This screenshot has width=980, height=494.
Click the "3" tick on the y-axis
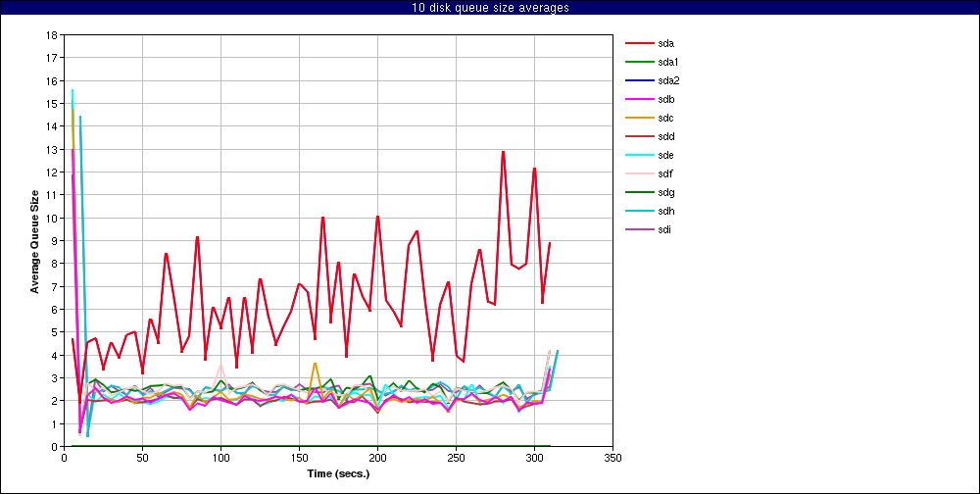(x=55, y=377)
